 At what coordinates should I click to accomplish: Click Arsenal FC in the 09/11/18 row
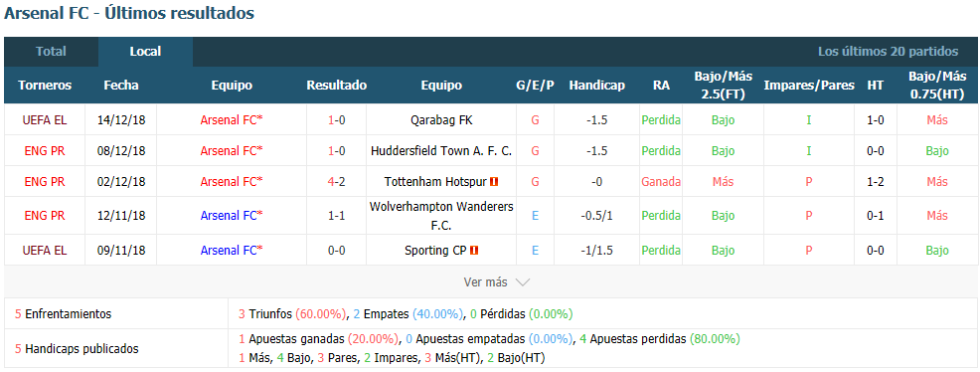(x=232, y=251)
